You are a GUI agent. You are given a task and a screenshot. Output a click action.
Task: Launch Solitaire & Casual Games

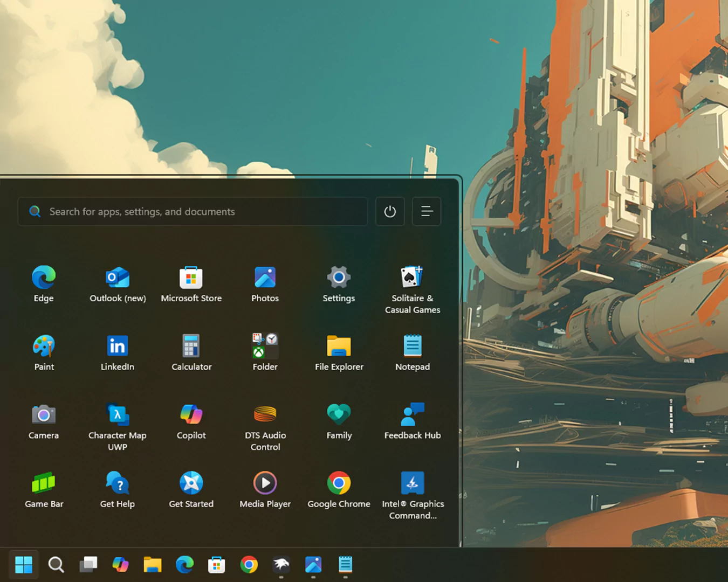coord(413,290)
